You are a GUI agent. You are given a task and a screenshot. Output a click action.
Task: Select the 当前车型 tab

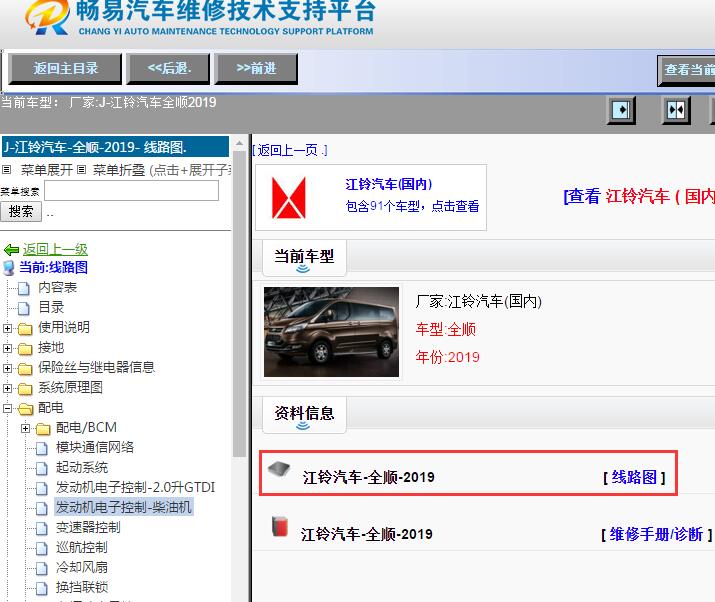pyautogui.click(x=304, y=258)
